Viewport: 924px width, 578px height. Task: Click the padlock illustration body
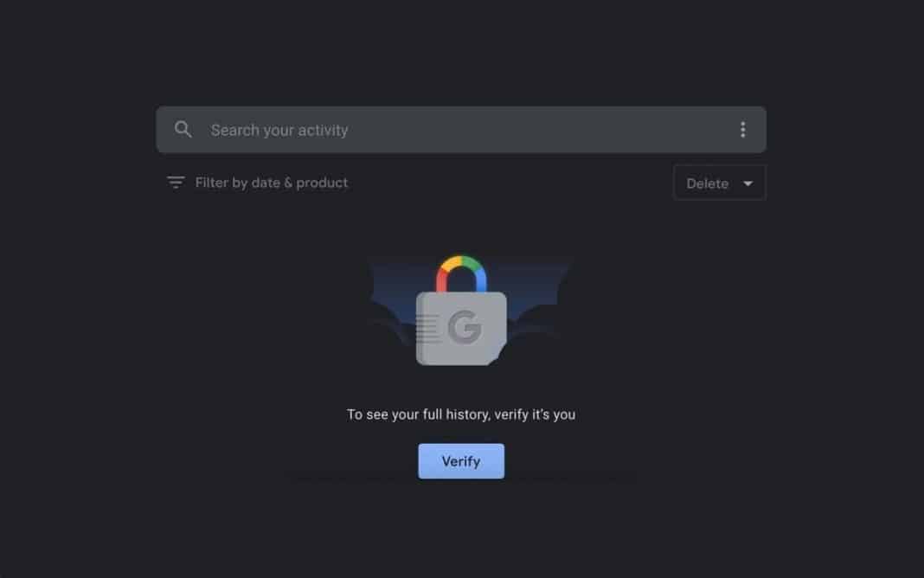pos(461,328)
